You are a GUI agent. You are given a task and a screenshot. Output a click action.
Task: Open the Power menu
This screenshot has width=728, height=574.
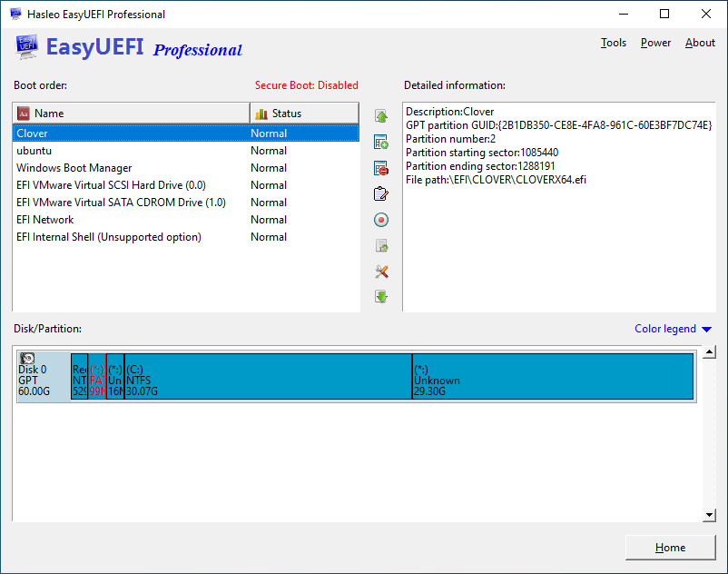click(655, 43)
